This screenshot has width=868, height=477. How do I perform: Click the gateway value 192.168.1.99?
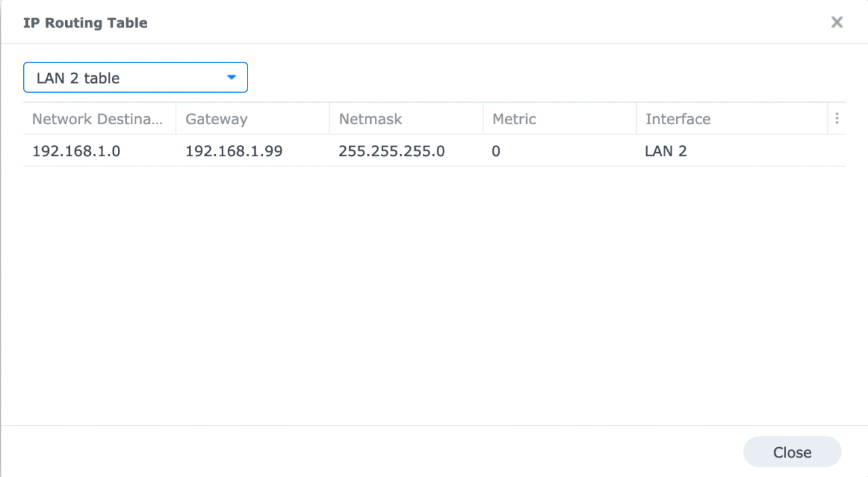[x=233, y=151]
